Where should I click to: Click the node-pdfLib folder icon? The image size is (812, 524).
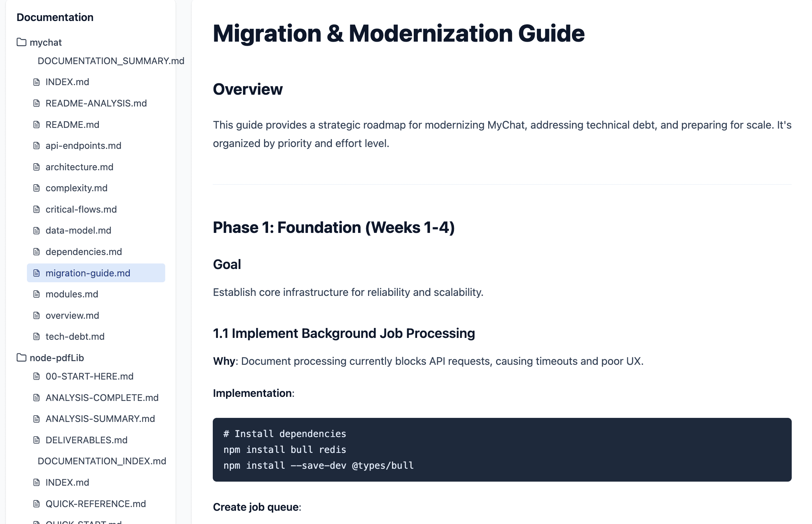pyautogui.click(x=21, y=358)
